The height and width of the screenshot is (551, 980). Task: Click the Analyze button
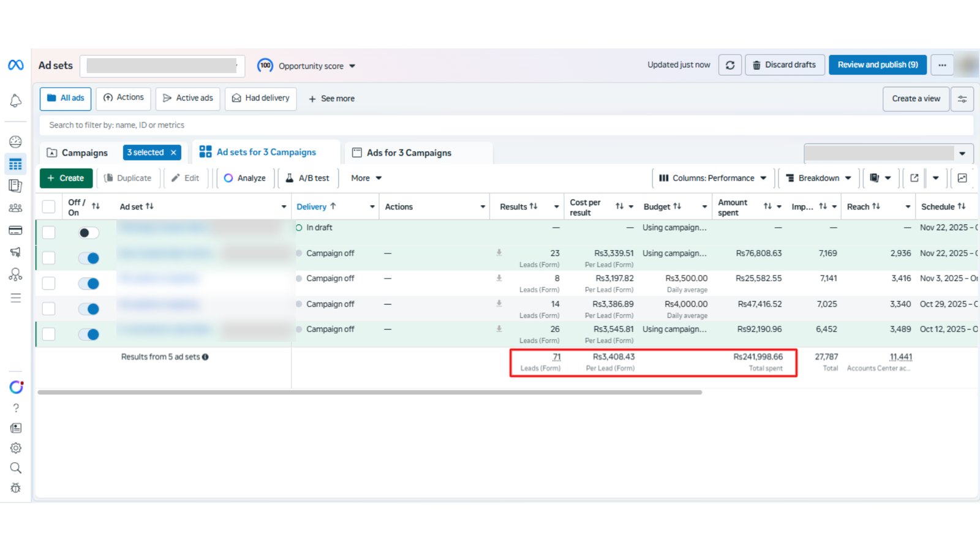(x=245, y=178)
